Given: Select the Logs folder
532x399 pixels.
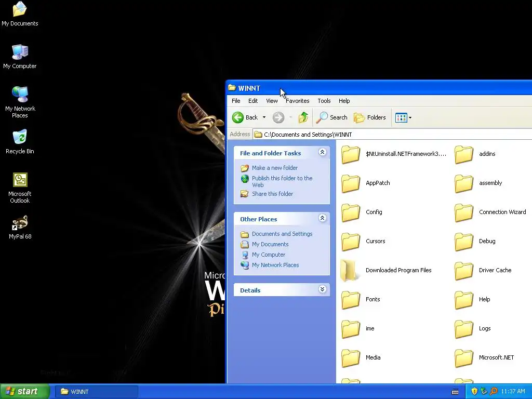Looking at the screenshot, I should click(473, 329).
